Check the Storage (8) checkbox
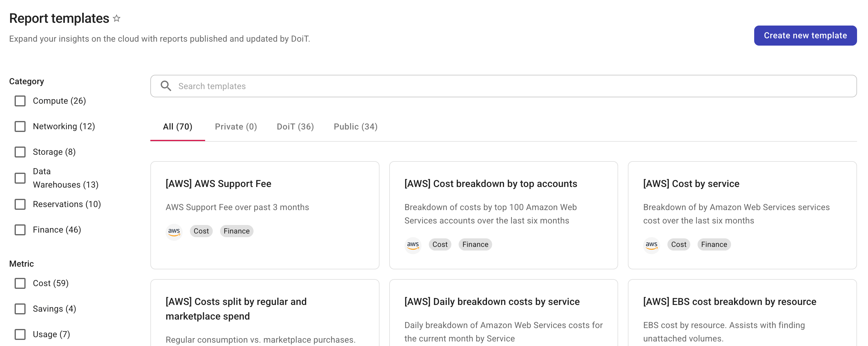This screenshot has width=868, height=346. coord(20,152)
